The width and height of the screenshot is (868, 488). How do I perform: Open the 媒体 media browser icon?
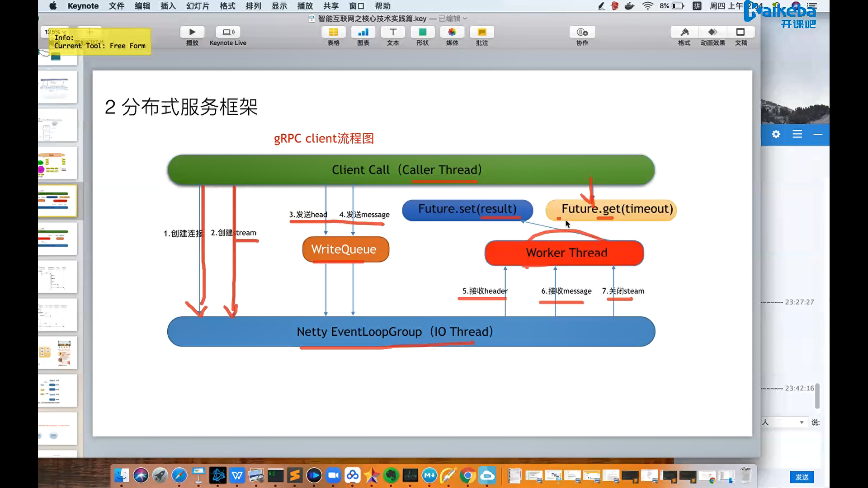[452, 32]
